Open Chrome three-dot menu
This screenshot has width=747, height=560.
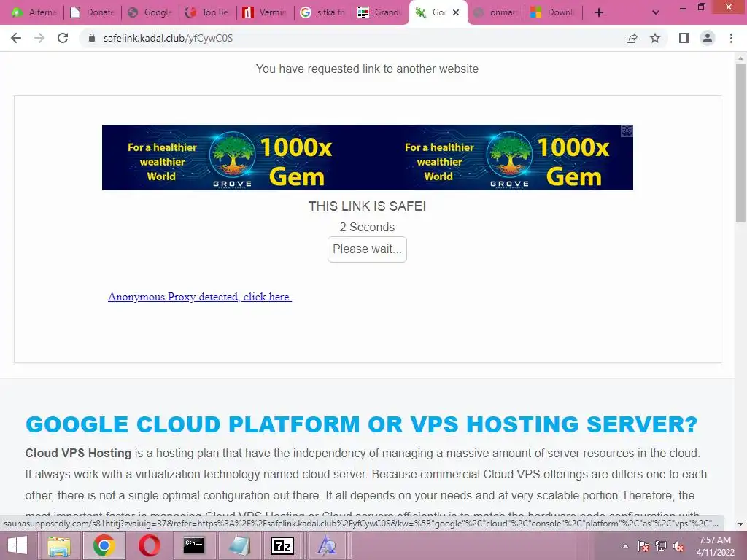731,38
